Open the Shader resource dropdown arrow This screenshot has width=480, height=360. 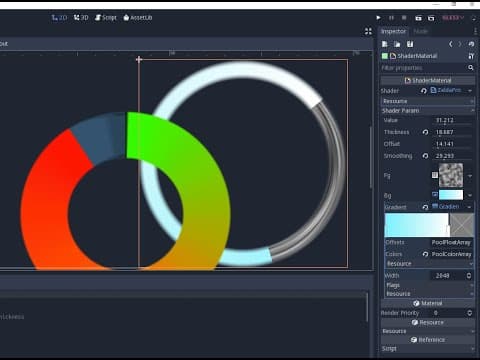(x=470, y=91)
